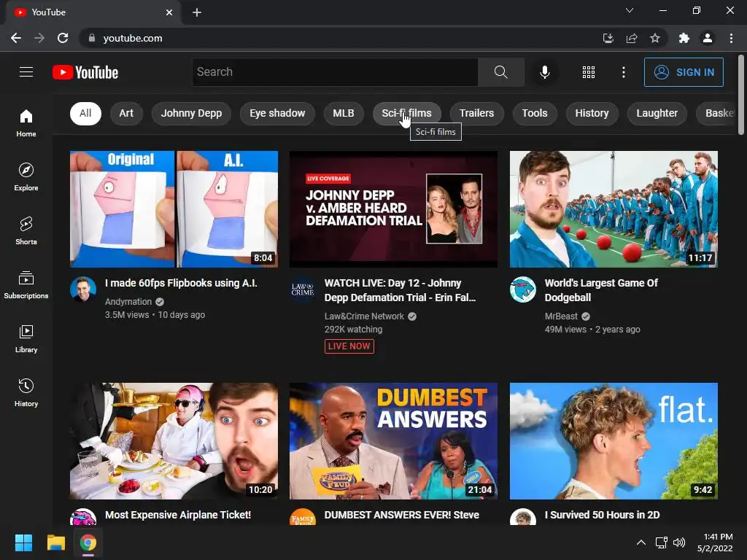Bookmark this page with star
This screenshot has height=560, width=747.
click(655, 38)
